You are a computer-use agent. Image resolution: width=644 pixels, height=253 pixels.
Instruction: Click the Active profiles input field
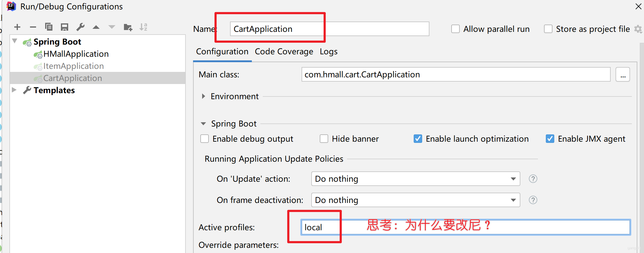465,227
